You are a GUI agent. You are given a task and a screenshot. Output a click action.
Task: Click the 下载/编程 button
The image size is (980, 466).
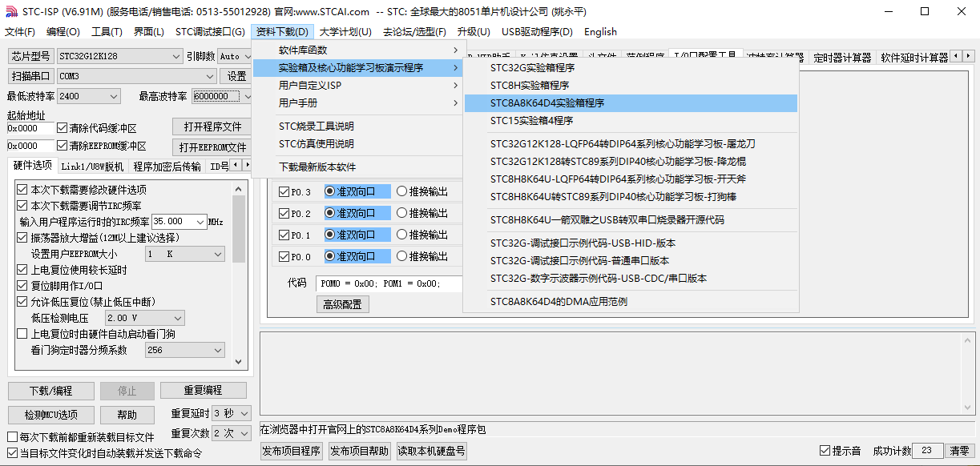click(51, 391)
